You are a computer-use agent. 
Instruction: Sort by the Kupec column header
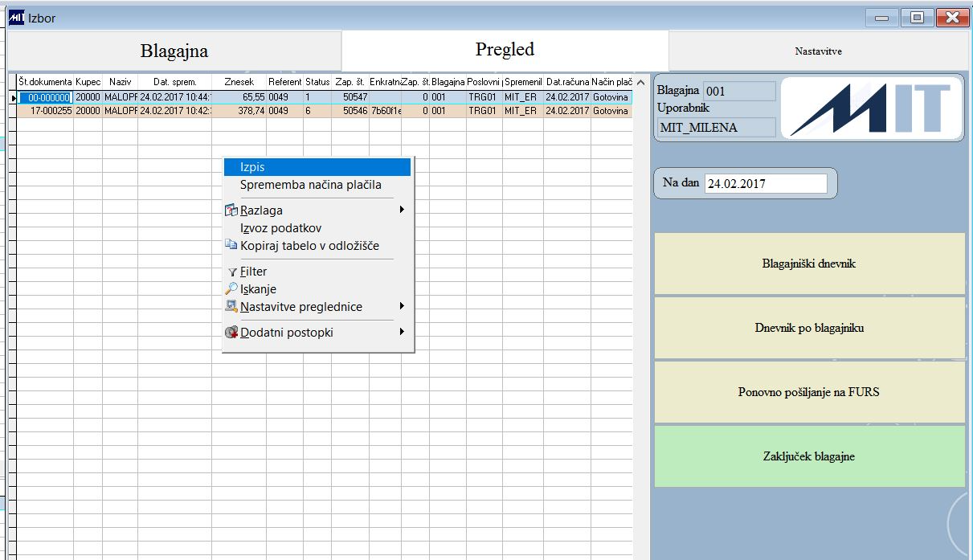click(x=88, y=82)
